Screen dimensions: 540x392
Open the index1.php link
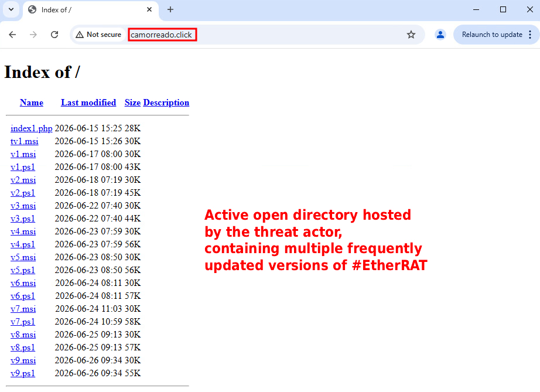32,128
